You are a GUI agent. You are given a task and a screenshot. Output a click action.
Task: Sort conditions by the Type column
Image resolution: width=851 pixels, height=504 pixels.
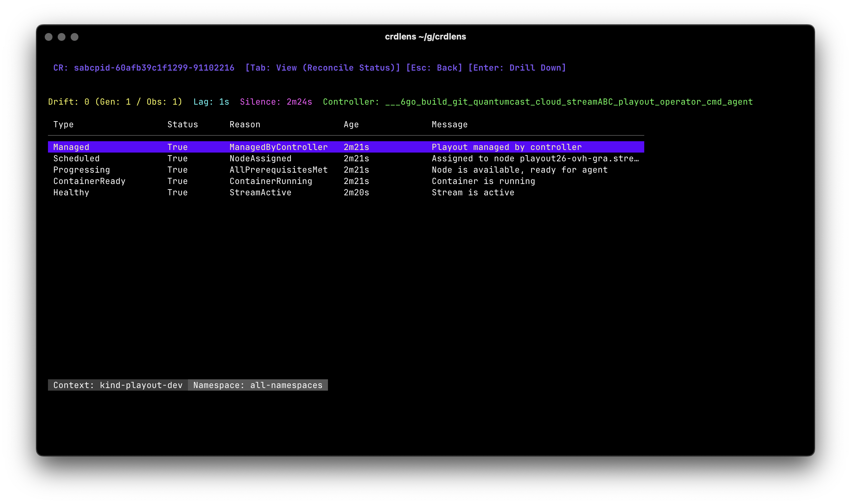click(x=63, y=124)
